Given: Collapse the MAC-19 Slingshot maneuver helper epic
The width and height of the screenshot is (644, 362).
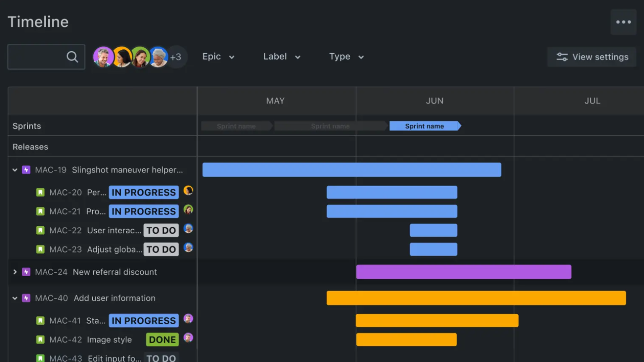Looking at the screenshot, I should (15, 170).
